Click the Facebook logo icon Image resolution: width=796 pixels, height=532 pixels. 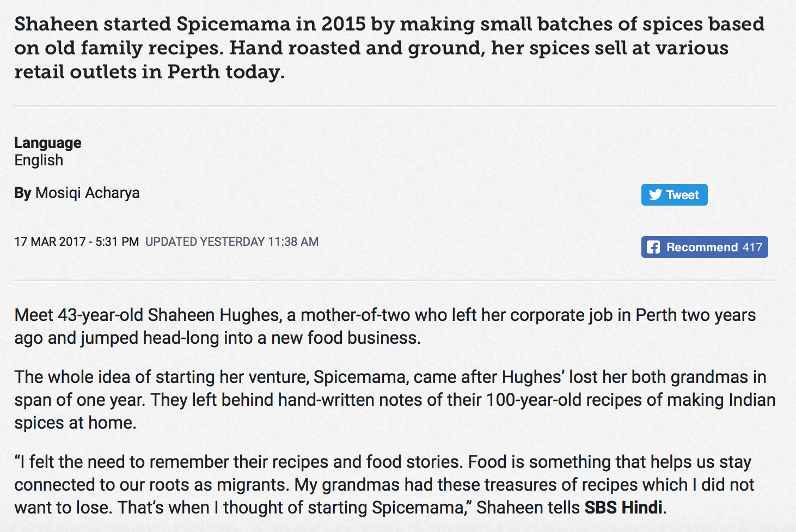tap(653, 247)
